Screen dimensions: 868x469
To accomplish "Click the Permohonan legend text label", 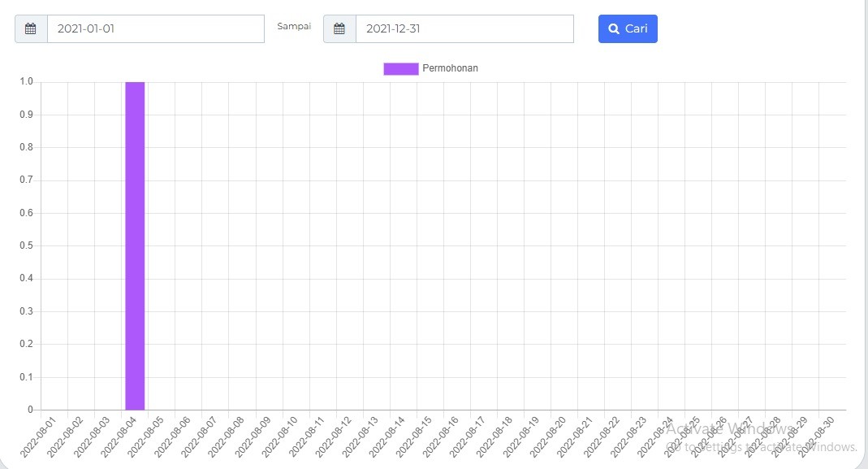I will 450,68.
